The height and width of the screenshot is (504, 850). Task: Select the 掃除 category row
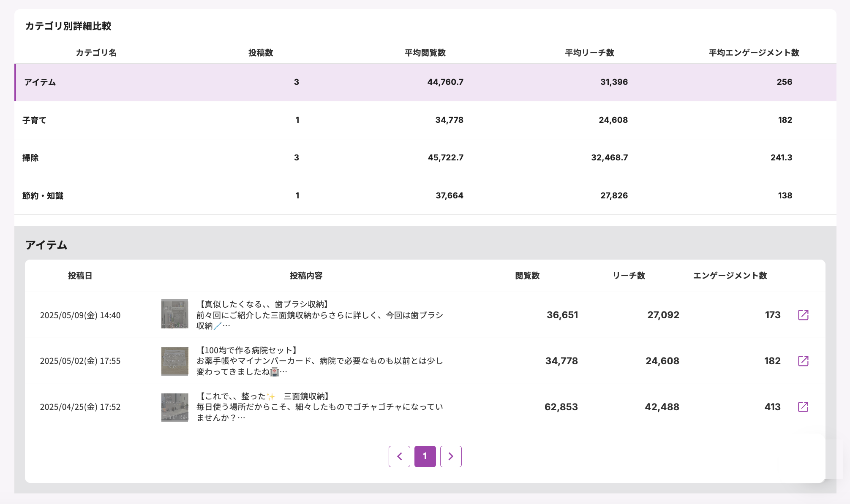tap(30, 158)
